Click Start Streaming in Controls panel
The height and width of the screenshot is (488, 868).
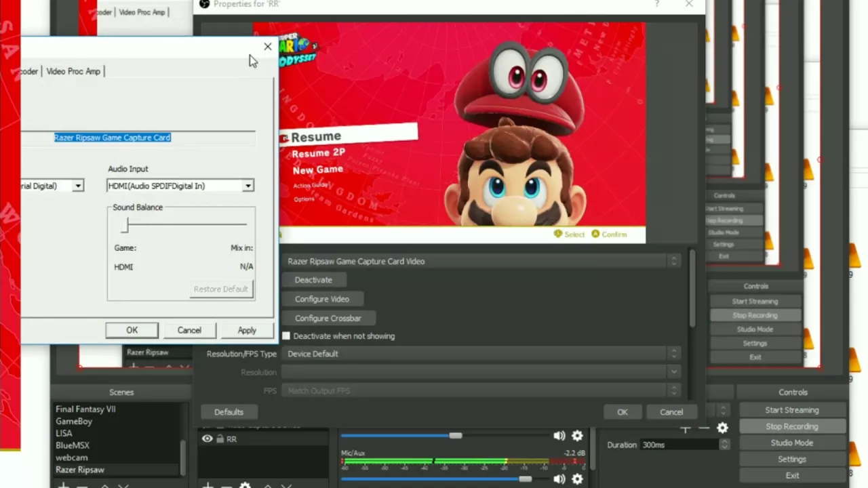click(x=792, y=410)
